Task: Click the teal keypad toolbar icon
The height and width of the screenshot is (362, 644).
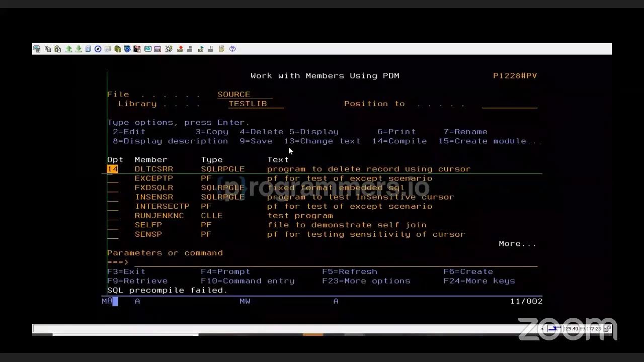Action: point(148,49)
